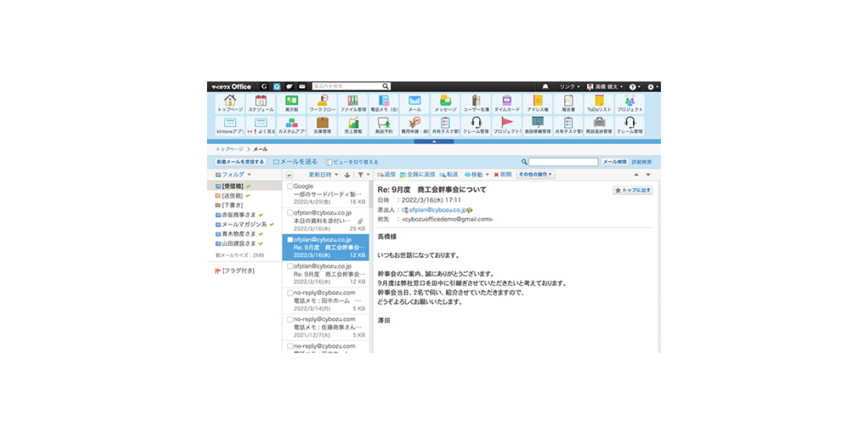Click the notification bell icon
Viewport: 868px width, 434px height.
tap(546, 87)
